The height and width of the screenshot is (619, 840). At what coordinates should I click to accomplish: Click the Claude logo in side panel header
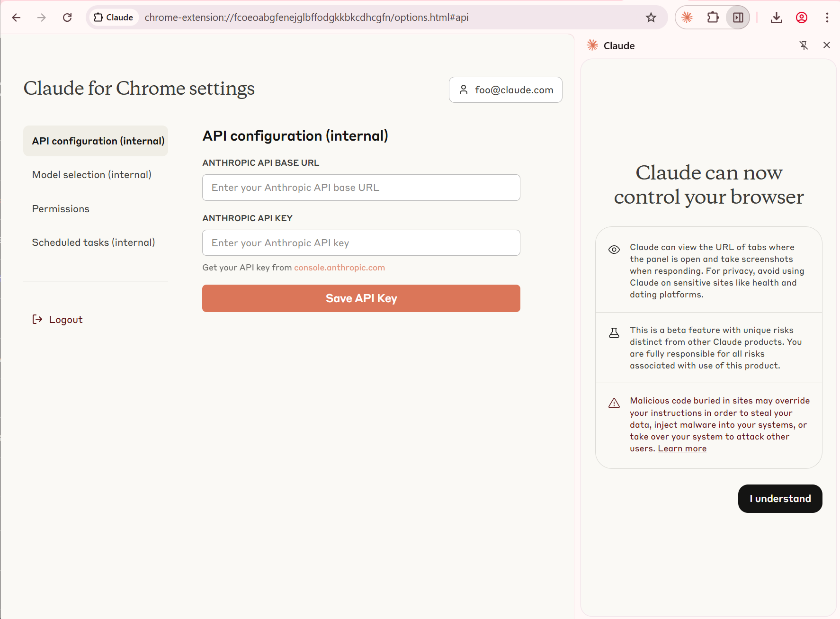click(592, 45)
